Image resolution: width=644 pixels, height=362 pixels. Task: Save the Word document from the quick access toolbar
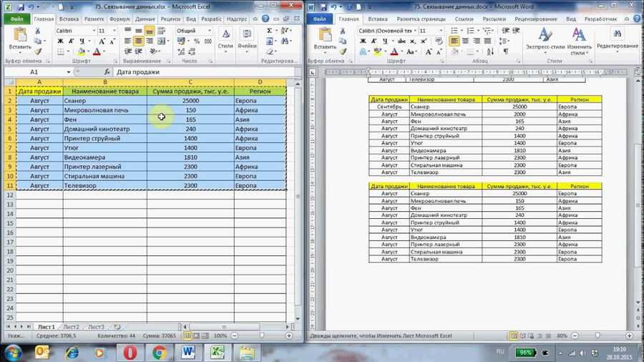click(x=323, y=7)
